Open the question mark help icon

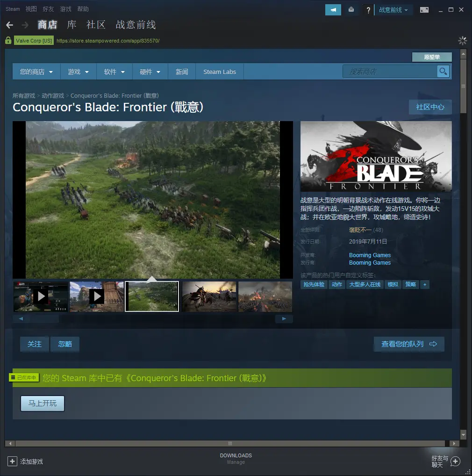tap(368, 10)
